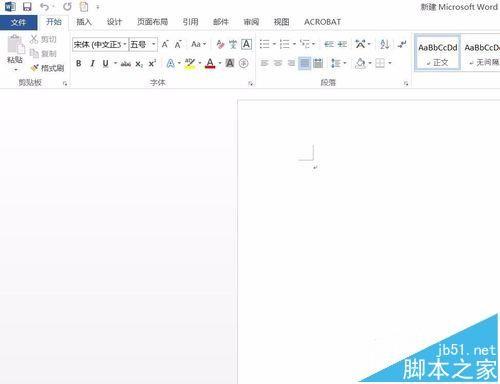The width and height of the screenshot is (500, 384).
Task: Click the Align Left icon
Action: click(x=265, y=63)
